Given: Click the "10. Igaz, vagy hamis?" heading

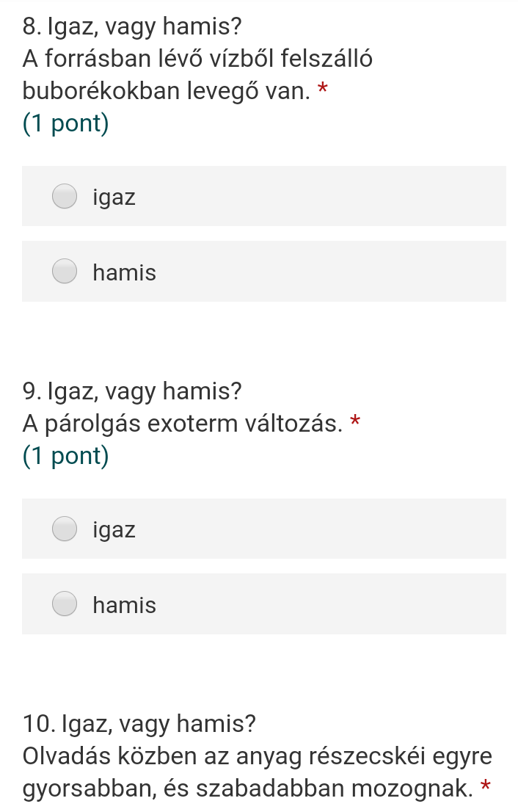Looking at the screenshot, I should click(x=139, y=723).
